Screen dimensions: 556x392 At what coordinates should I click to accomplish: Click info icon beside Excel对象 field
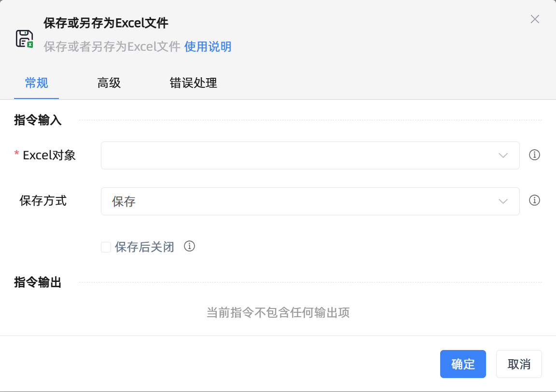point(534,155)
